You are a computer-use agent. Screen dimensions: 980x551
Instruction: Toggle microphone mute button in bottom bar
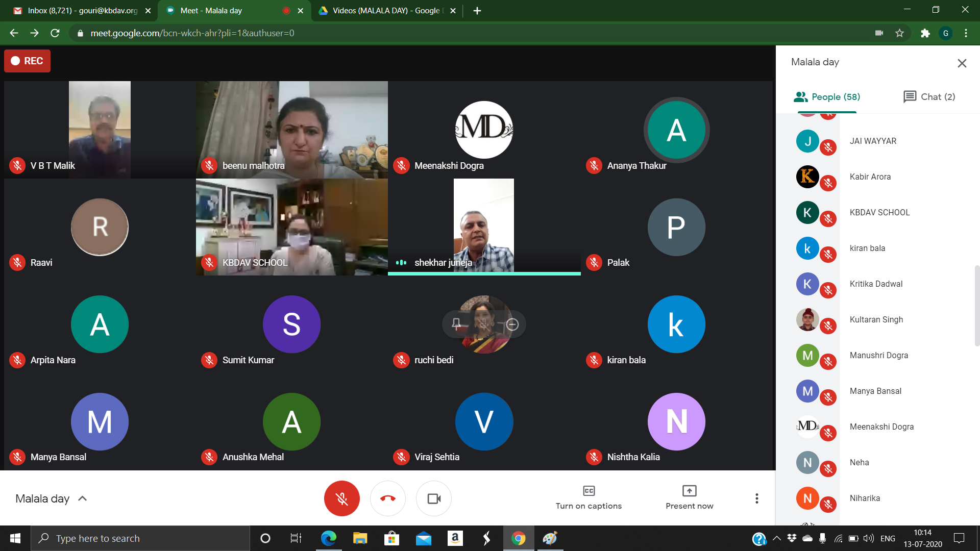pos(341,498)
